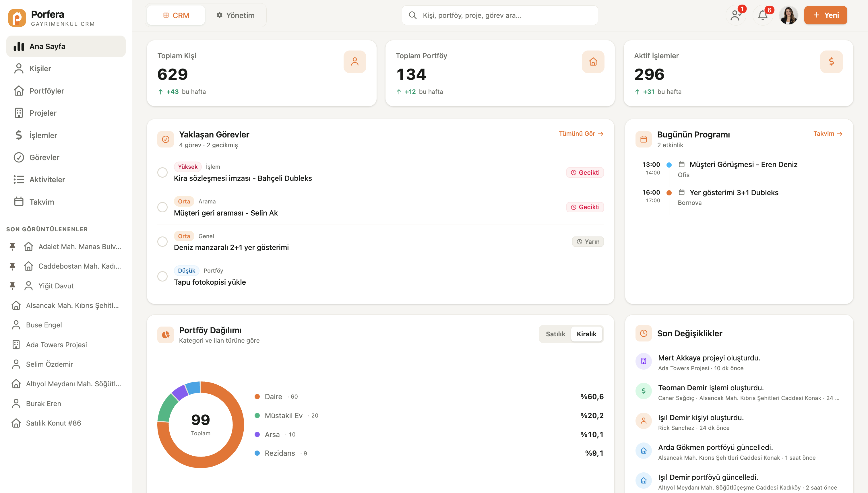Switch to the CRM tab
The image size is (868, 493).
[176, 15]
